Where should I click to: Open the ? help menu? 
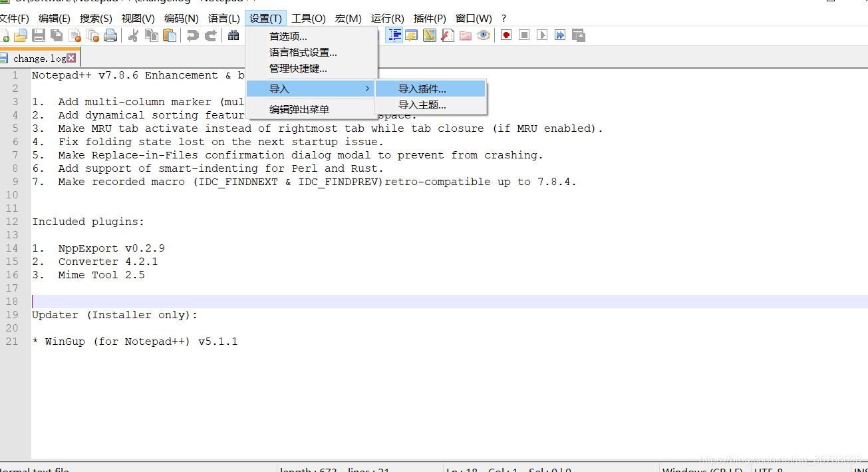tap(504, 19)
